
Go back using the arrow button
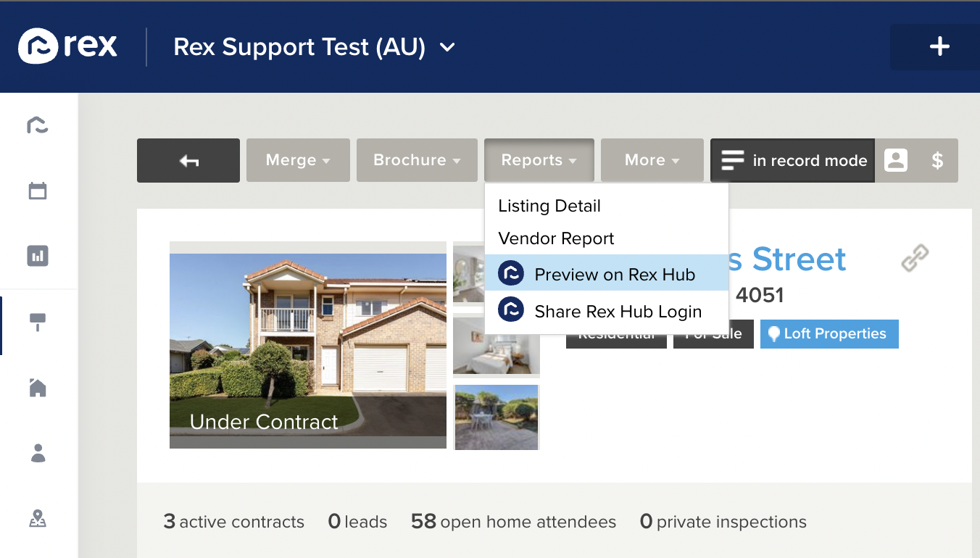[x=188, y=160]
